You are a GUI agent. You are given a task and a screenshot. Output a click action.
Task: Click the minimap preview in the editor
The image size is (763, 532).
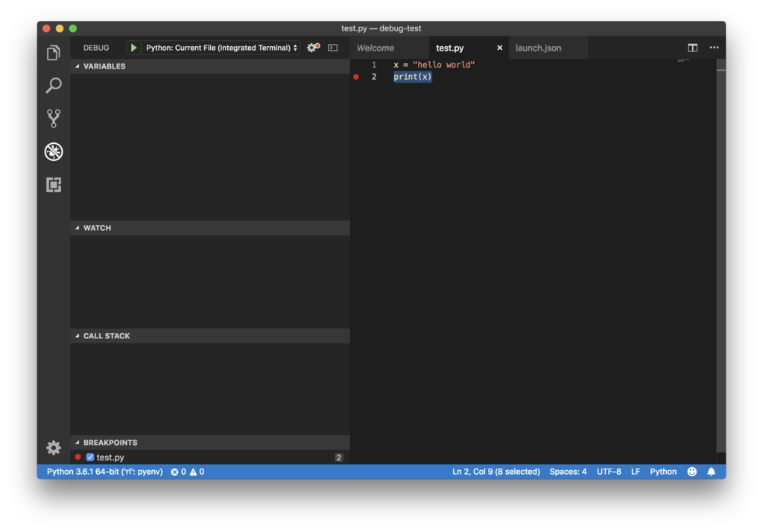pyautogui.click(x=684, y=60)
